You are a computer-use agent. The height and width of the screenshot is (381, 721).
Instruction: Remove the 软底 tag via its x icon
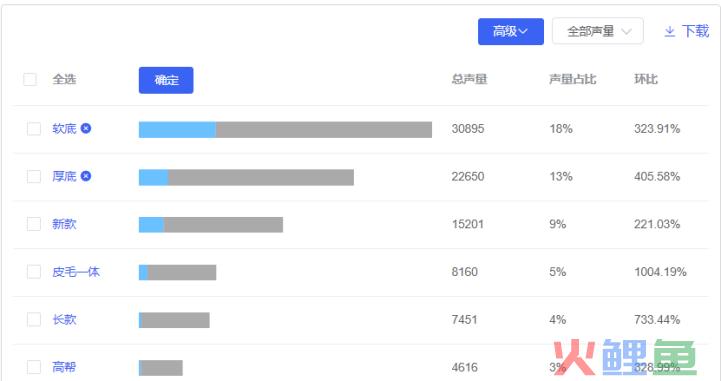tap(86, 128)
